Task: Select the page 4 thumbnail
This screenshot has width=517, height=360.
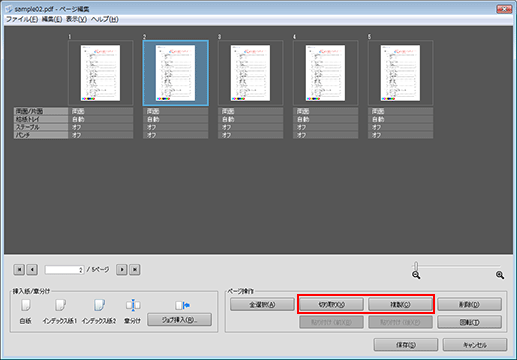Action: tap(325, 73)
